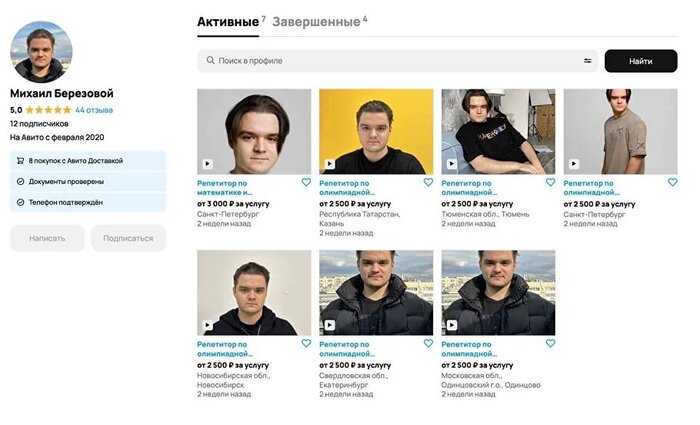The width and height of the screenshot is (700, 425).
Task: Toggle heart on the Kazan tutor listing
Action: (x=428, y=182)
